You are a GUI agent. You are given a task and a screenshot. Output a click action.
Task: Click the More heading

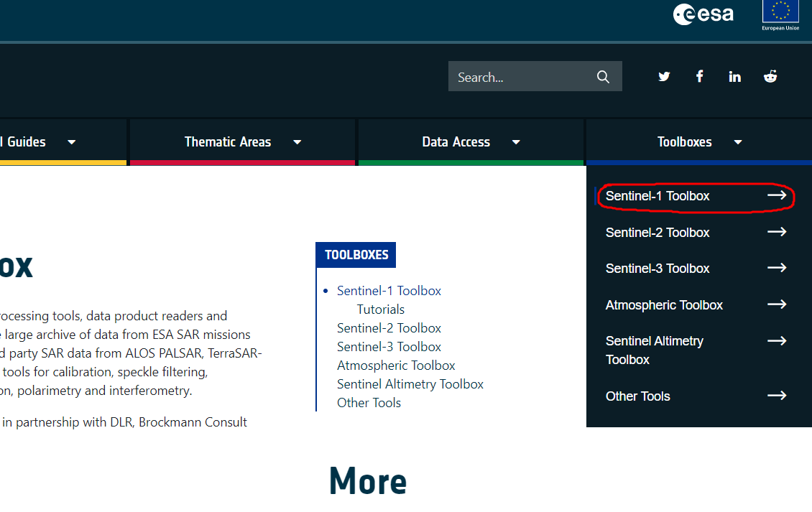coord(368,481)
